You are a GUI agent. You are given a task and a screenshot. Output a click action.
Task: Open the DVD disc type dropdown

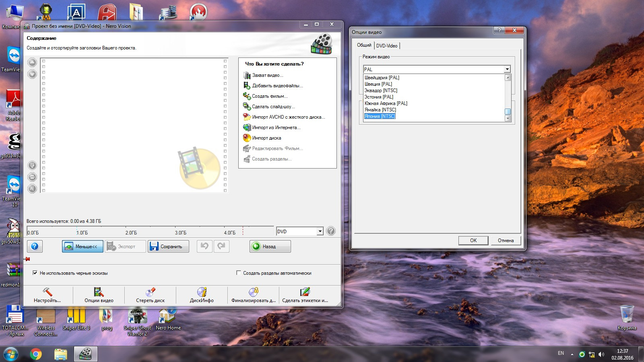[x=320, y=231]
